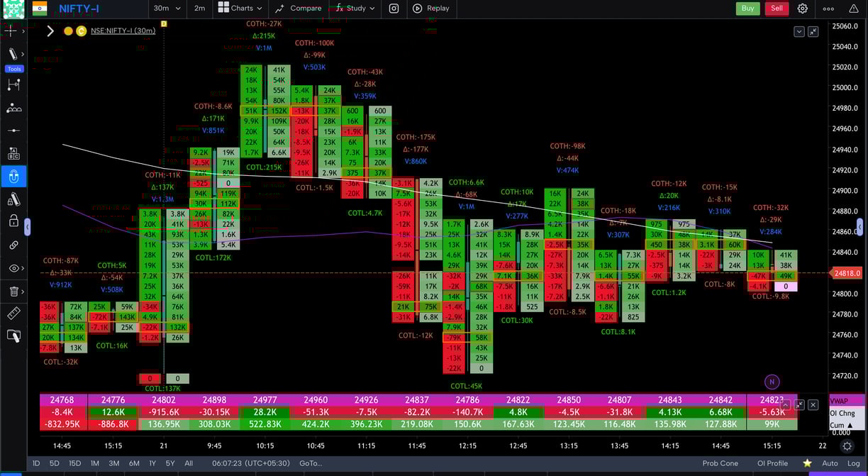Open the Charts layout dropdown
The height and width of the screenshot is (476, 868).
pos(240,9)
